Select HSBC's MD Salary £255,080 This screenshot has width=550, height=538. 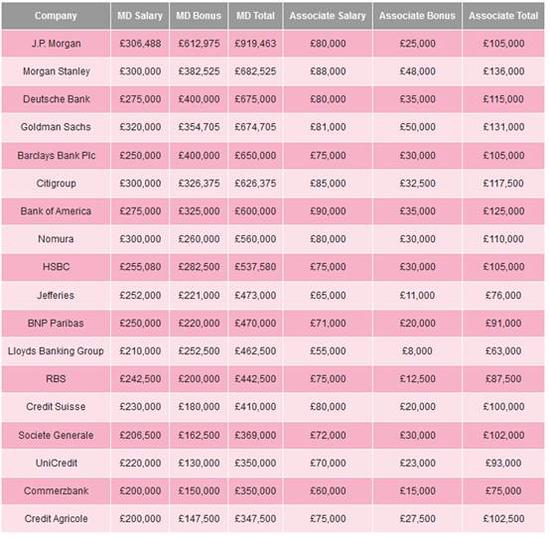(140, 267)
